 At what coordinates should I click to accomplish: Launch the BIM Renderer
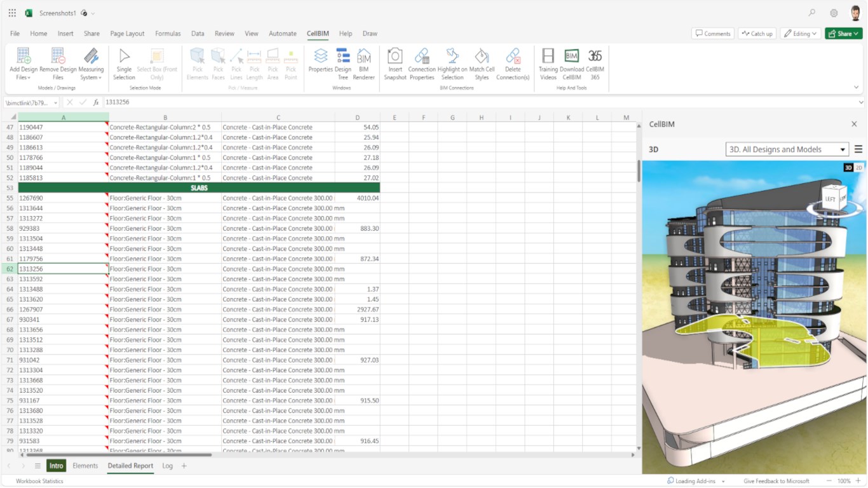364,64
